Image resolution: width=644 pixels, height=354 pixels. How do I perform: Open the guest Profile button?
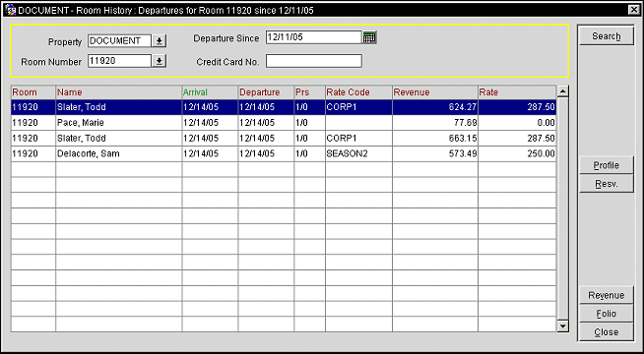(607, 165)
